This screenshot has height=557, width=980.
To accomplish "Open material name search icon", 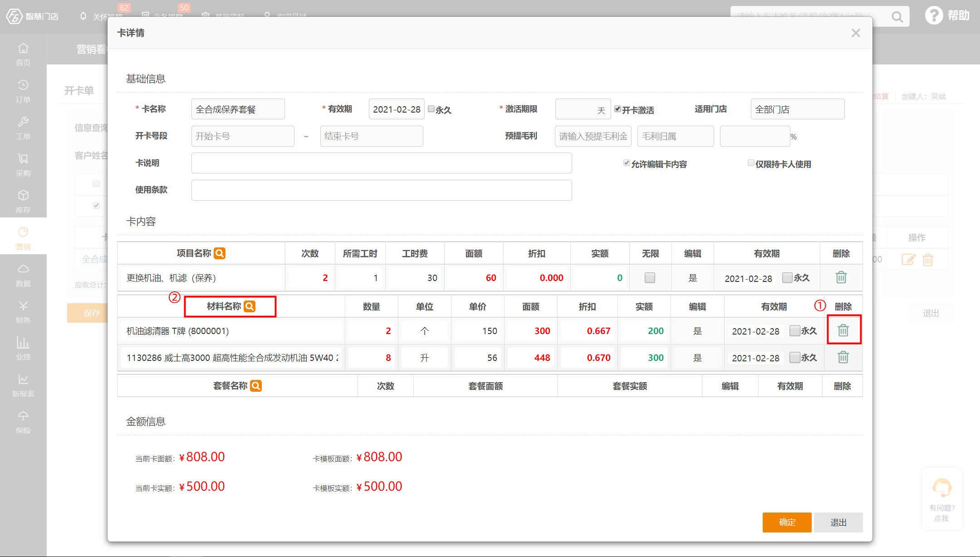I will (x=250, y=306).
